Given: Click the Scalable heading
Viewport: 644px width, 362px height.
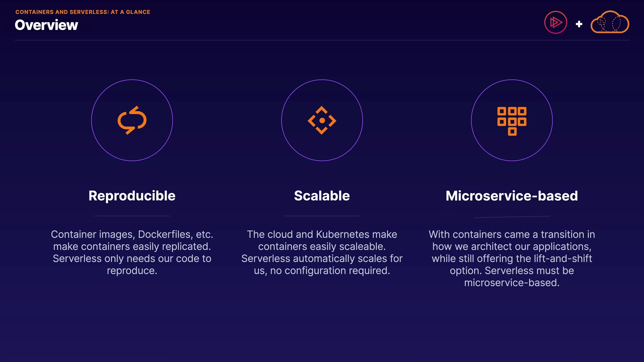Looking at the screenshot, I should click(x=322, y=196).
